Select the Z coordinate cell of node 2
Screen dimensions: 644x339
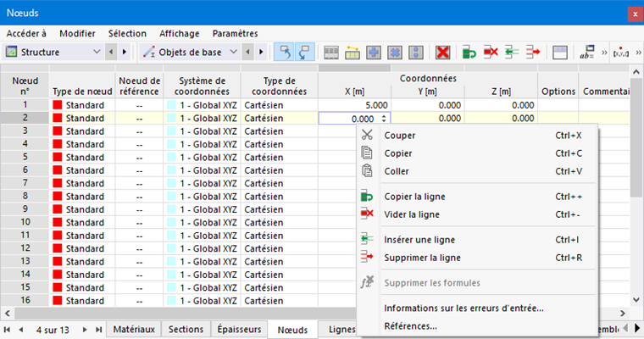click(x=501, y=119)
